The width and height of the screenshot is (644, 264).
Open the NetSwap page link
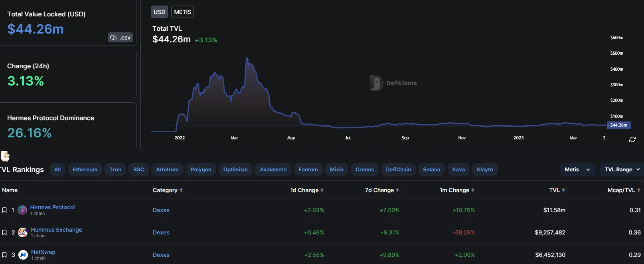coord(43,252)
